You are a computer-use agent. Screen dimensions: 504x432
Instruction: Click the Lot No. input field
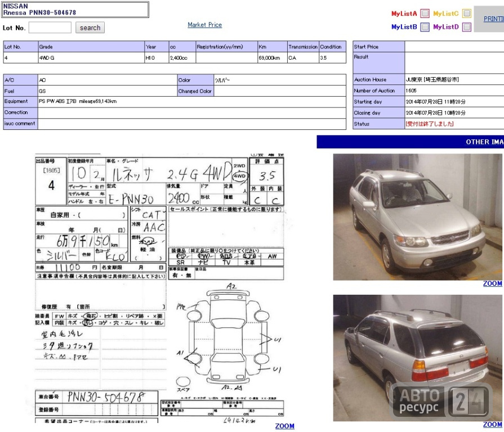(x=50, y=28)
